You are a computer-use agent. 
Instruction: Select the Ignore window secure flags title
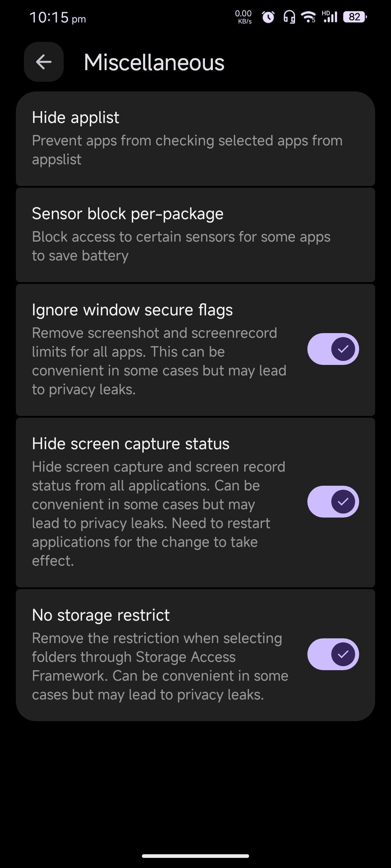(x=132, y=310)
